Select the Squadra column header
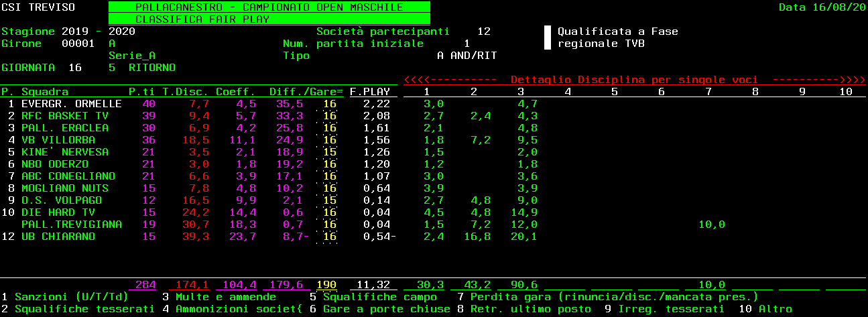868x317 pixels. [x=44, y=92]
